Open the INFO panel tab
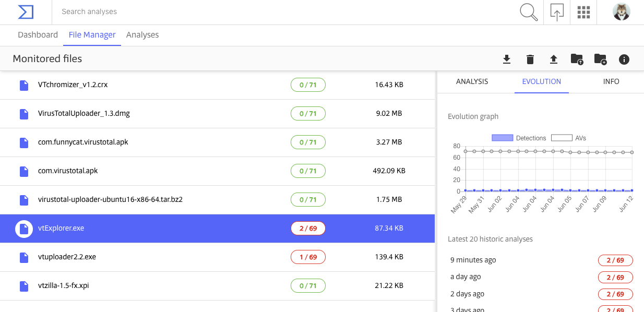The width and height of the screenshot is (644, 312). point(611,82)
